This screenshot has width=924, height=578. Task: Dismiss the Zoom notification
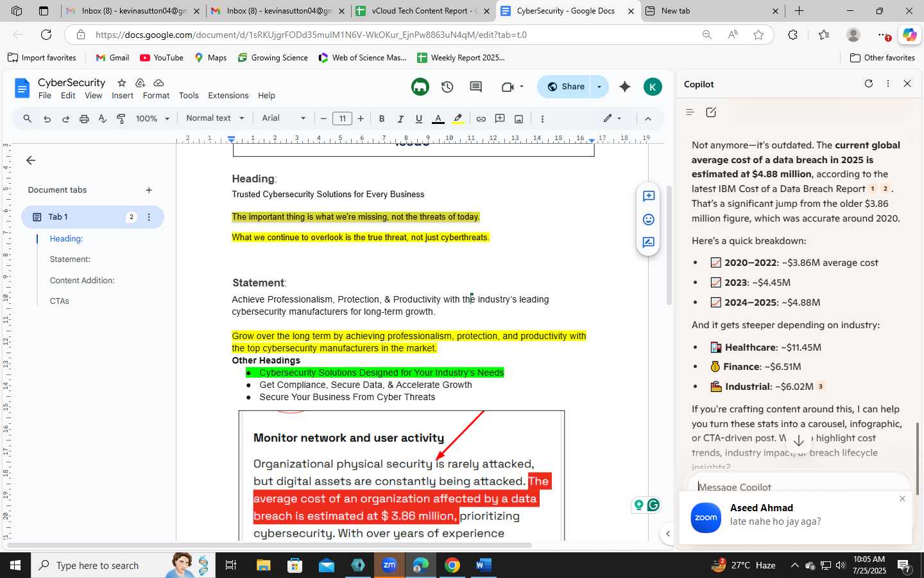pos(902,499)
